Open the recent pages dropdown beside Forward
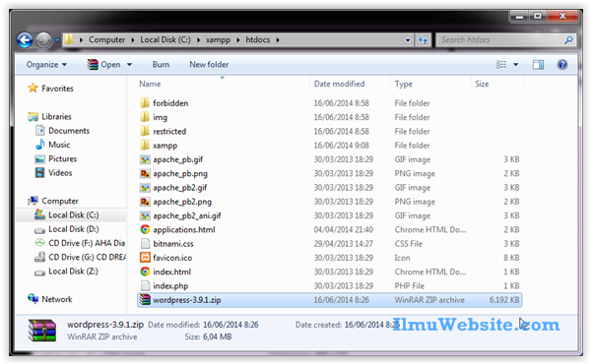Screen dimensions: 591x364 pyautogui.click(x=57, y=40)
